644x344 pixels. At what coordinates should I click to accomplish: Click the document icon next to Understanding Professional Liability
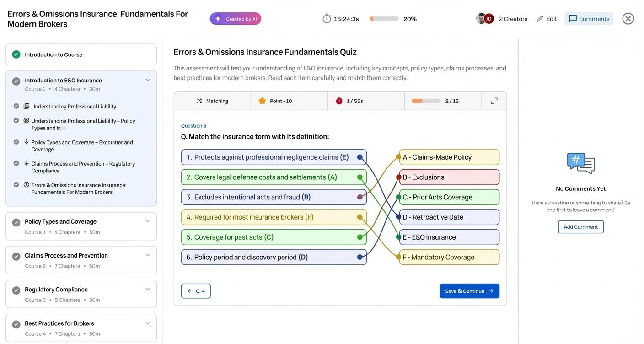click(25, 106)
